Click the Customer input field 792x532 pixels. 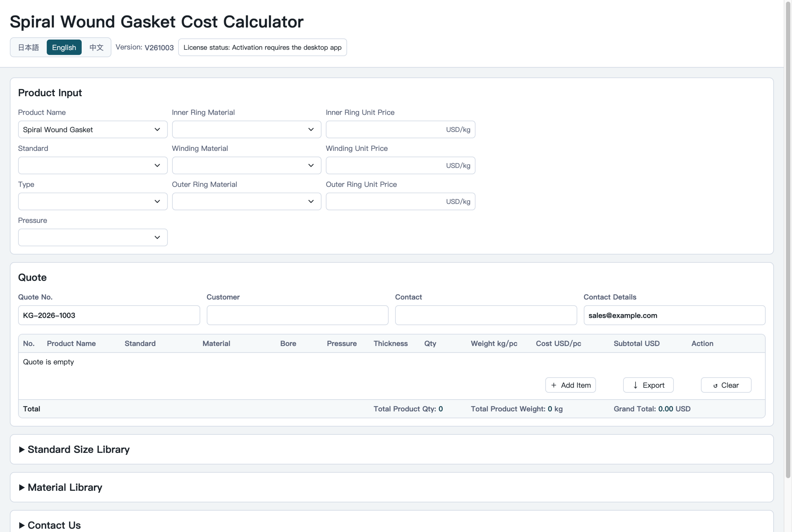coord(297,315)
